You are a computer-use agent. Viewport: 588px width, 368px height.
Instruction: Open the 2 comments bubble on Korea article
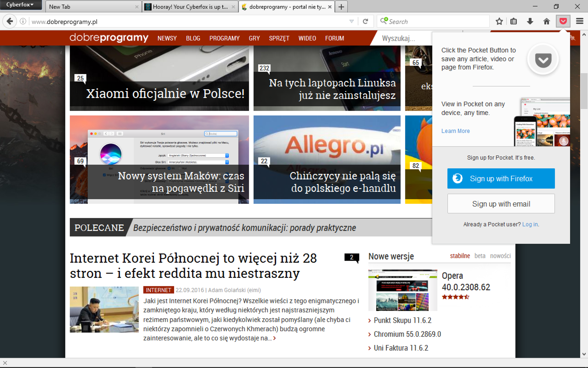[352, 258]
